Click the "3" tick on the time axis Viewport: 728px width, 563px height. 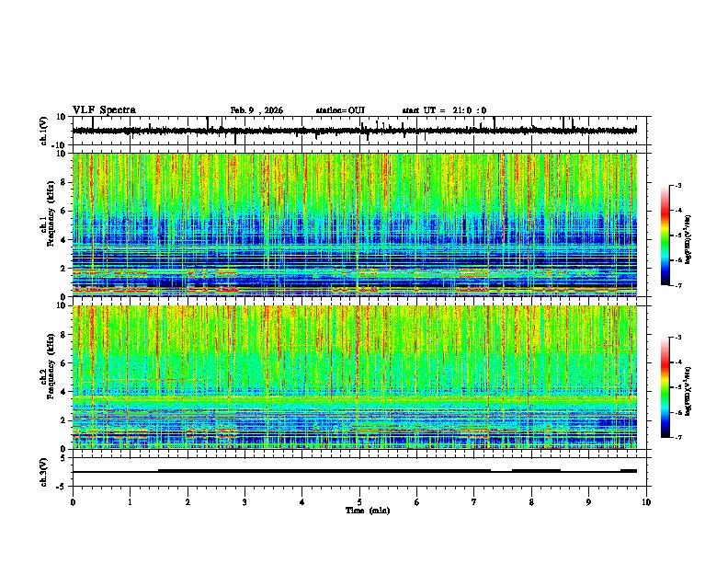(x=245, y=502)
